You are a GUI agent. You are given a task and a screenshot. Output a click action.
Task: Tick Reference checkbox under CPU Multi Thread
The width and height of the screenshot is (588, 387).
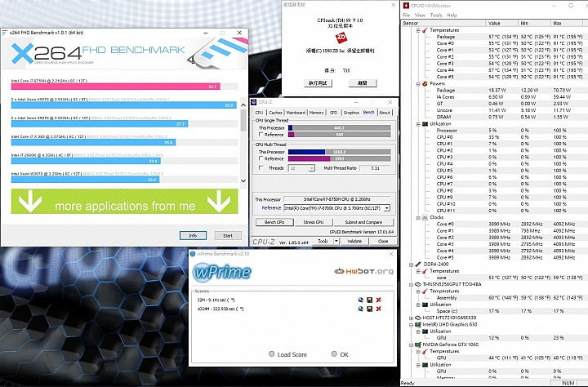point(261,158)
